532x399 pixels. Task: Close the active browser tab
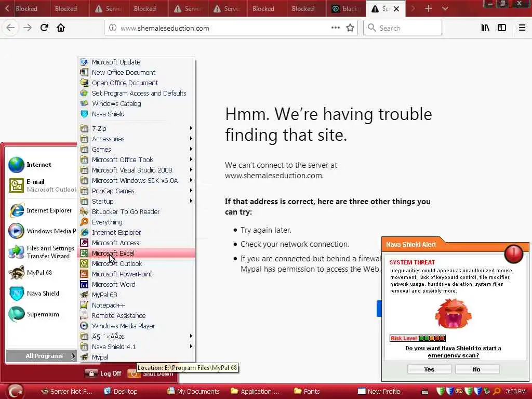(396, 9)
